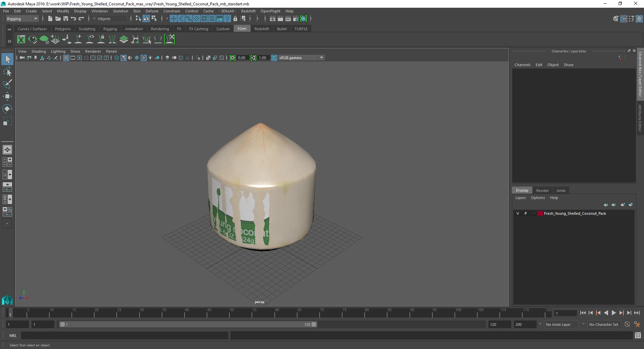Open Channels menu in Channel Box
Image resolution: width=644 pixels, height=349 pixels.
pos(522,65)
